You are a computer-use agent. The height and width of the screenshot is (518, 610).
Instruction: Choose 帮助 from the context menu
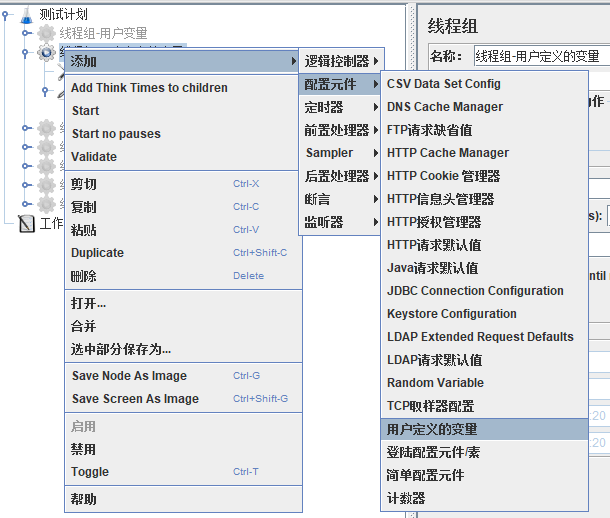pyautogui.click(x=183, y=499)
